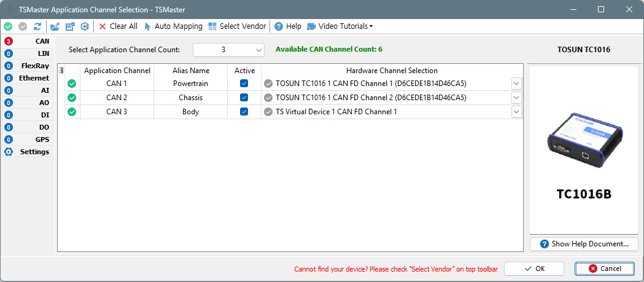Click gray check icon beside Channel 1 hardware
The width and height of the screenshot is (644, 282).
(x=269, y=84)
